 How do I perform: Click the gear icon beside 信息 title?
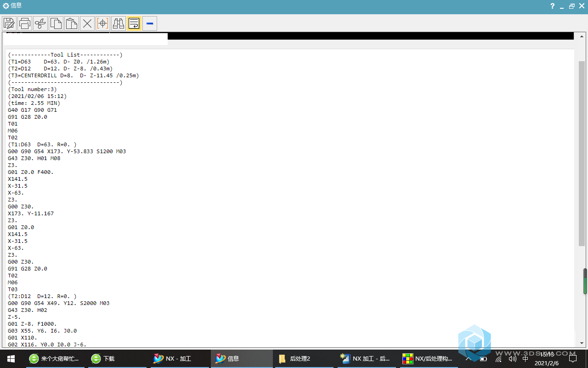(x=6, y=6)
